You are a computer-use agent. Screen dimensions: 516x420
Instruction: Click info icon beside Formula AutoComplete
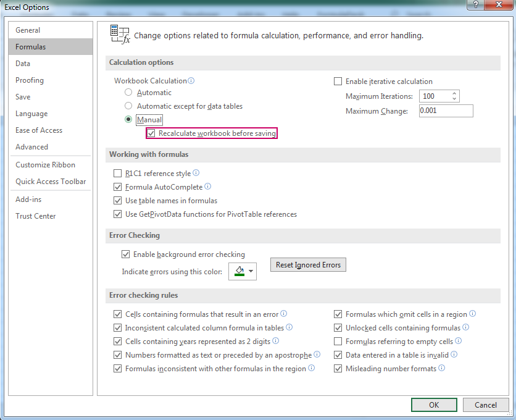[207, 187]
